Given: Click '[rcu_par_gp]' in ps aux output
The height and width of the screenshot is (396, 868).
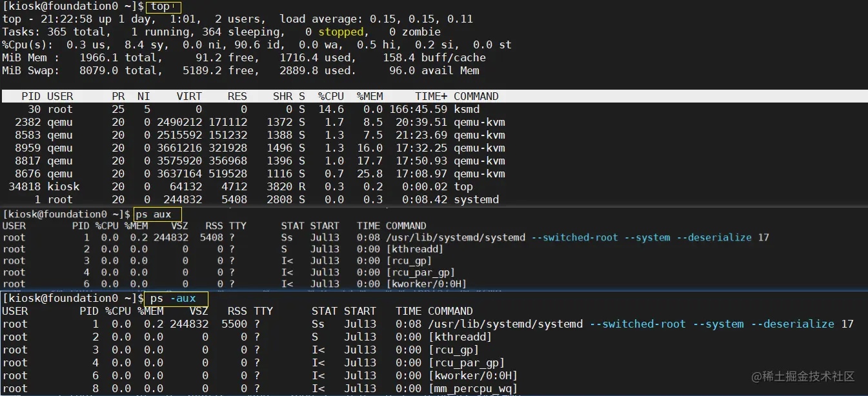Looking at the screenshot, I should point(420,272).
